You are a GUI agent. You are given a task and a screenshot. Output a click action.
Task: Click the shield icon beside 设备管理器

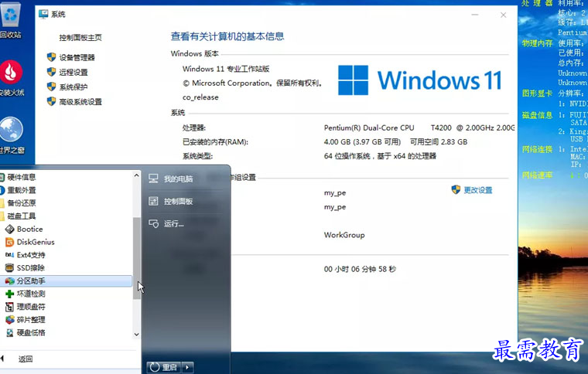51,57
